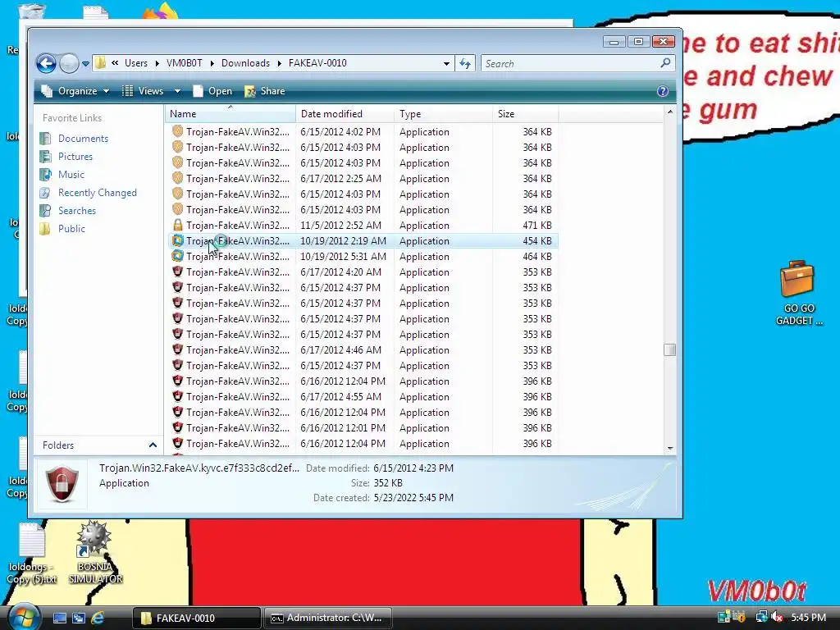Launch Internet Explorer from quick launch
The height and width of the screenshot is (630, 840).
tap(98, 619)
